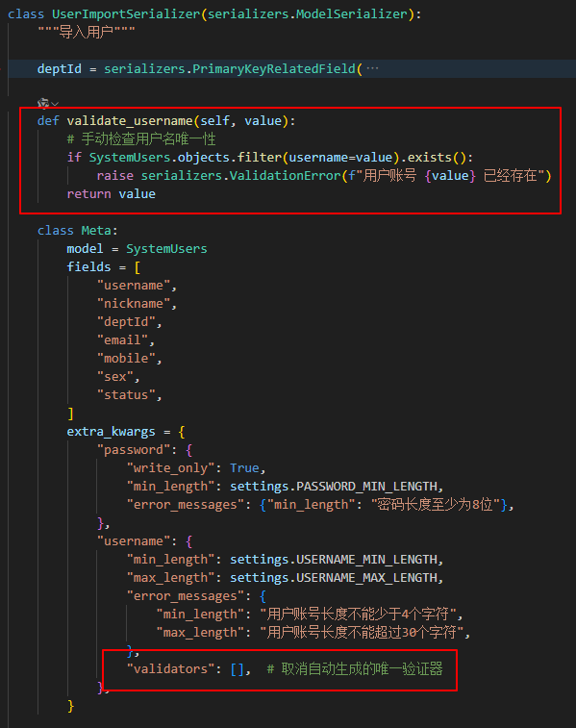Viewport: 576px width, 728px height.
Task: Place cursor inside the empty validators brackets
Action: click(238, 669)
